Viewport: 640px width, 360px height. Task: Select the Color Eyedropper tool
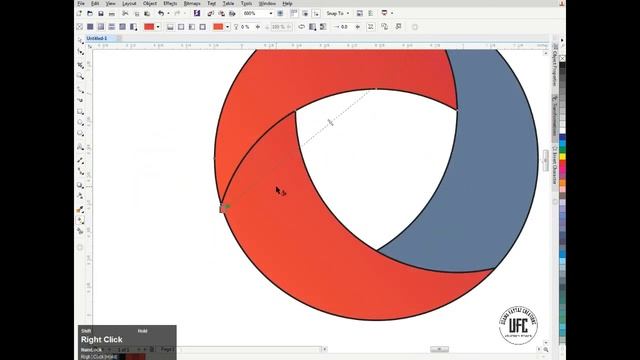[x=80, y=209]
